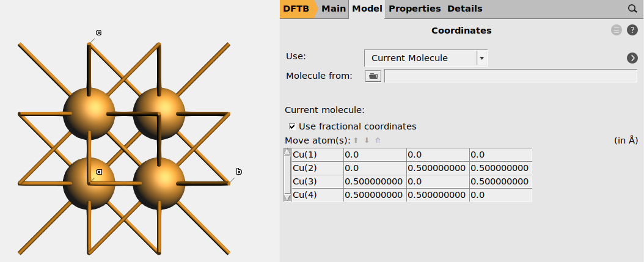Click the panel list menu icon
The height and width of the screenshot is (262, 644).
(x=617, y=31)
